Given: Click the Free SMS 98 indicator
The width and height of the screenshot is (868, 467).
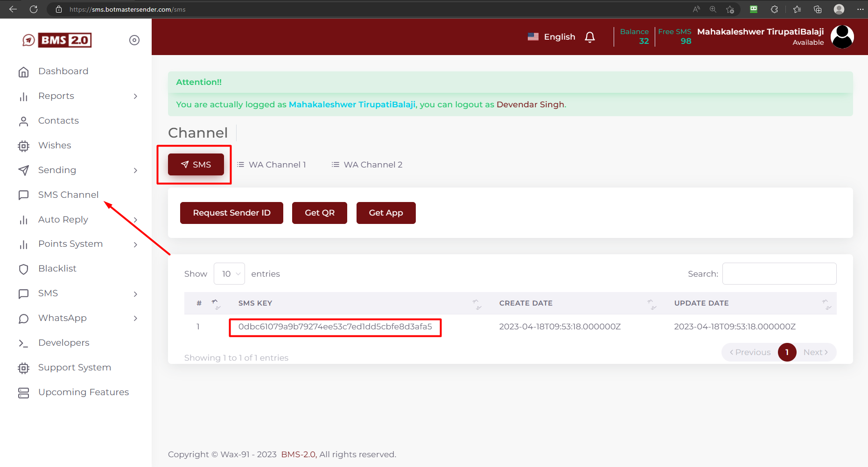Looking at the screenshot, I should 675,36.
